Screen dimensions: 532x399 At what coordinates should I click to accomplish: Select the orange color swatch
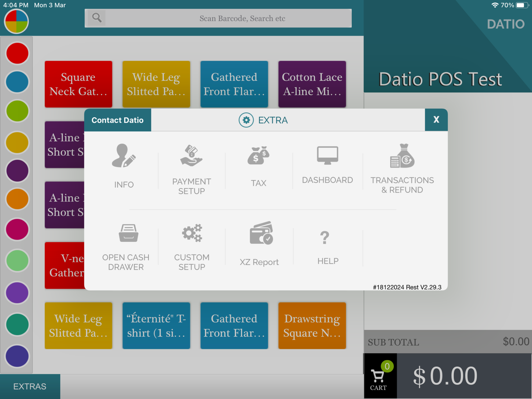17,199
